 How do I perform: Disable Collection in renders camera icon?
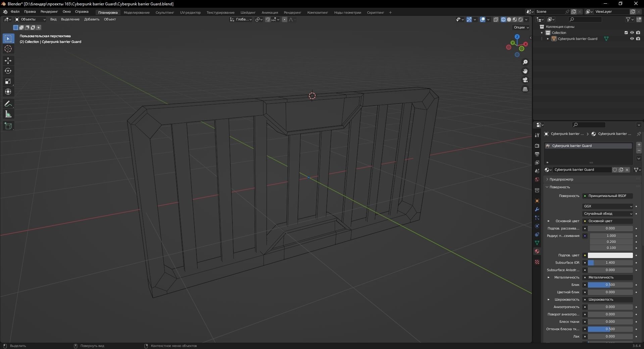(x=638, y=33)
